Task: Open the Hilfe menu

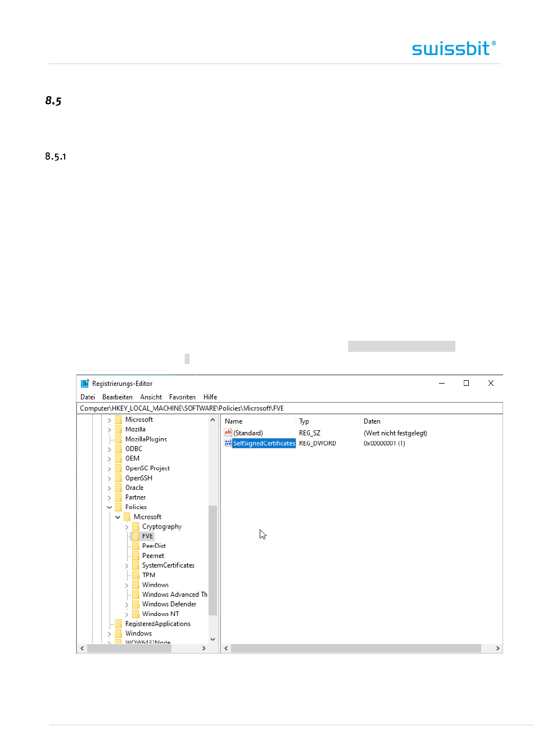Action: pyautogui.click(x=210, y=397)
